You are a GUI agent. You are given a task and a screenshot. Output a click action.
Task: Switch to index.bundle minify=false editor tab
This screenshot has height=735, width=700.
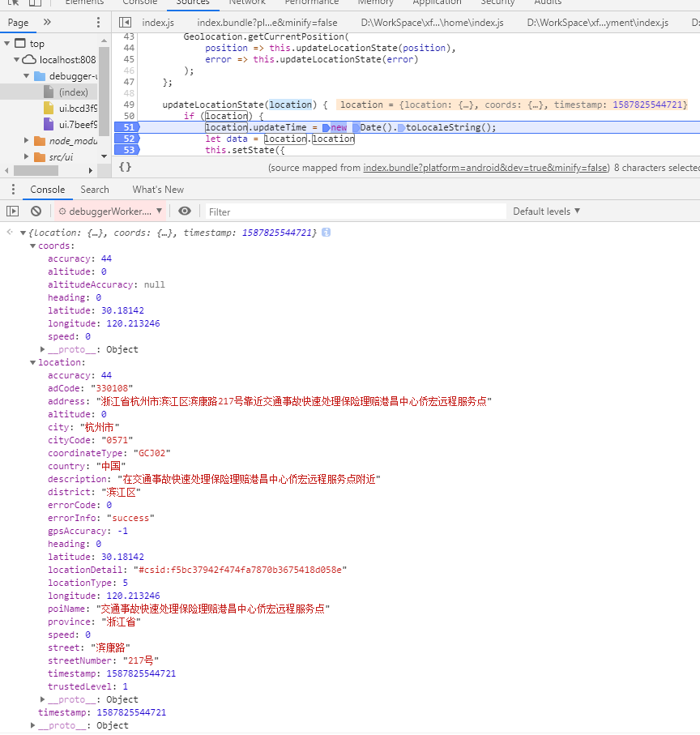pyautogui.click(x=267, y=23)
